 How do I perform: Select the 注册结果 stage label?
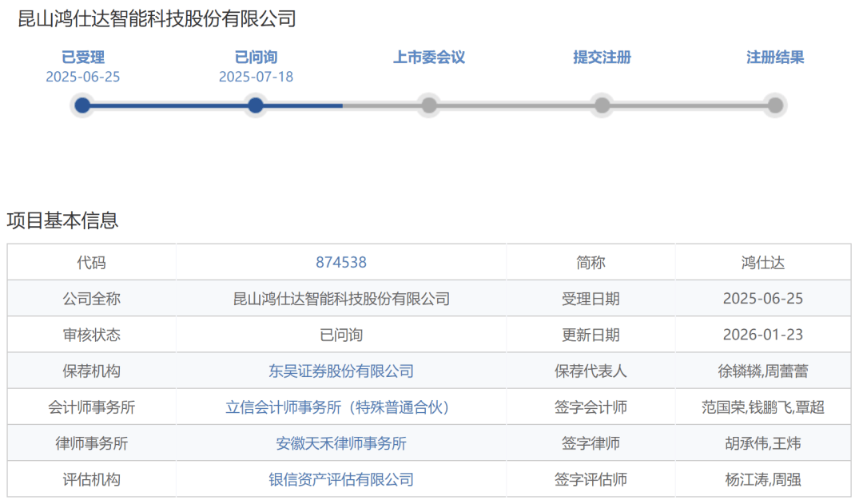[x=775, y=58]
